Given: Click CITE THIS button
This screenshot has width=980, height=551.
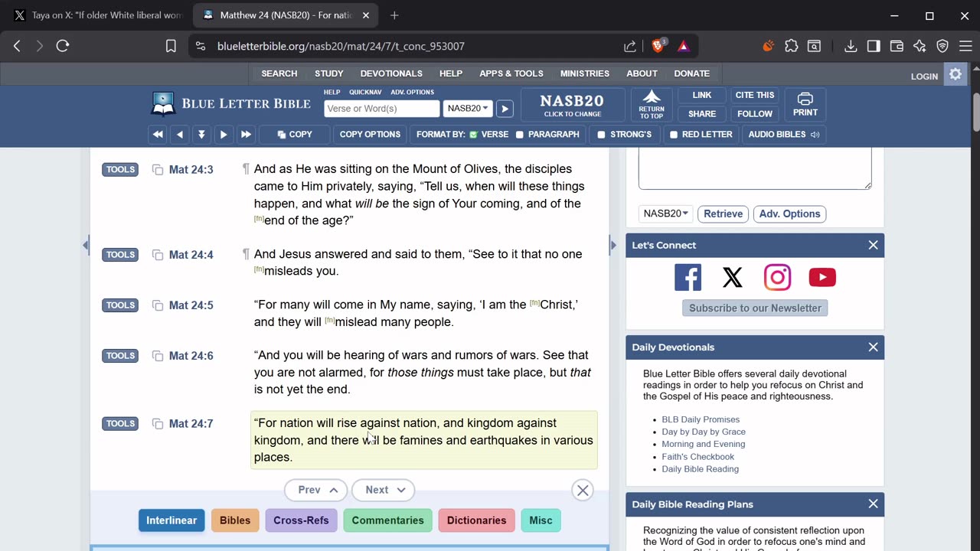Looking at the screenshot, I should click(x=755, y=95).
